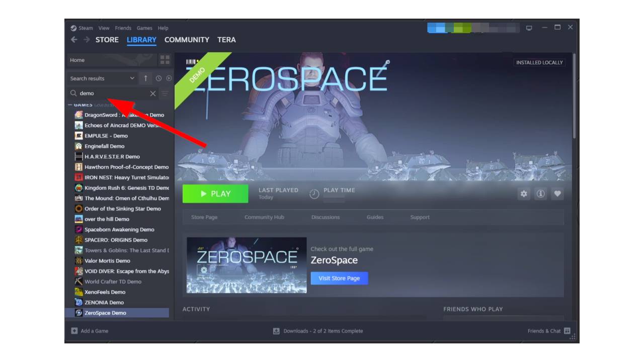Go back with the left arrow
Viewport: 644px width, 362px height.
74,40
